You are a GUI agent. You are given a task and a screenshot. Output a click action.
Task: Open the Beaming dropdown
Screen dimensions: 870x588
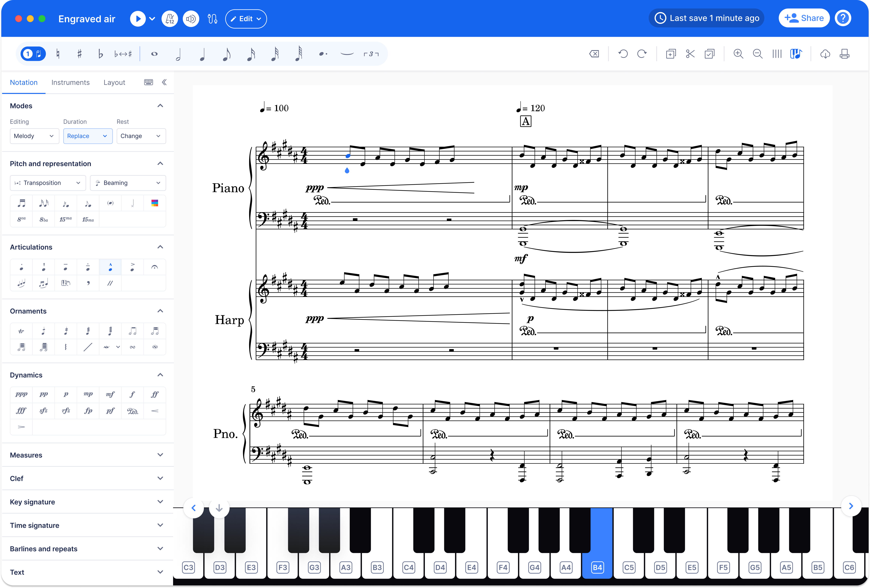pos(128,183)
